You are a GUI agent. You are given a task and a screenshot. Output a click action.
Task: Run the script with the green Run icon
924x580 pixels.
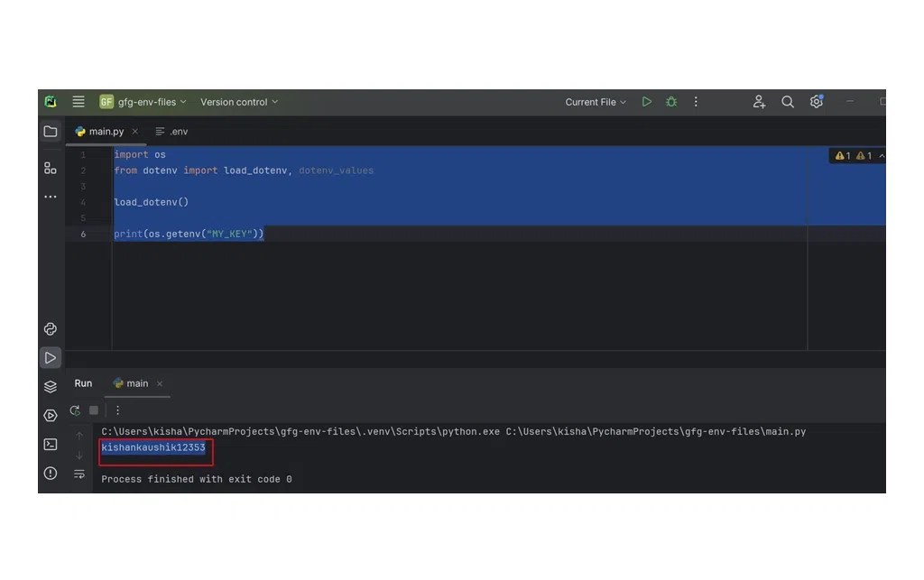click(x=646, y=101)
